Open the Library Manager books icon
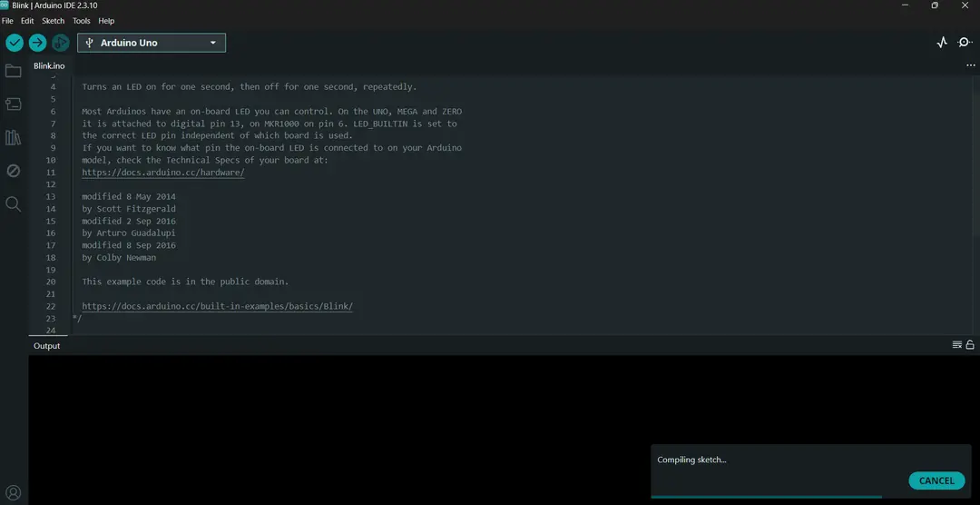 coord(13,138)
